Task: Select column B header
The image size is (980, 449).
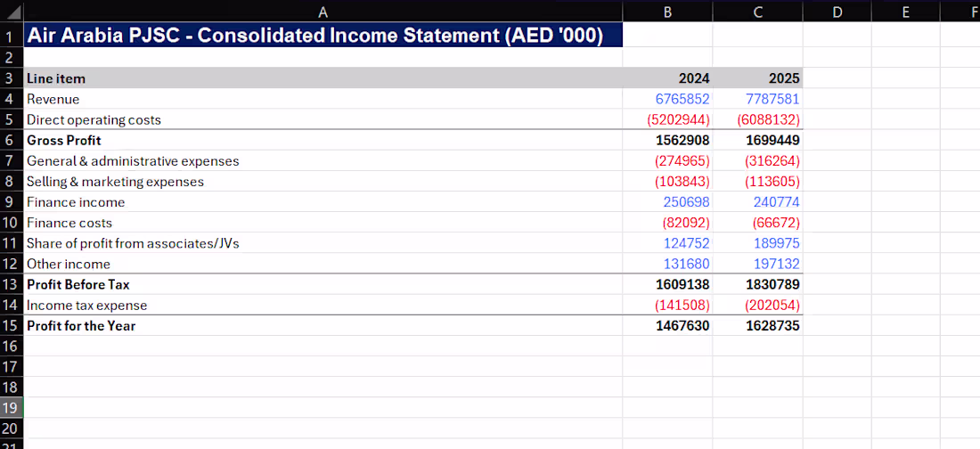Action: [x=667, y=11]
